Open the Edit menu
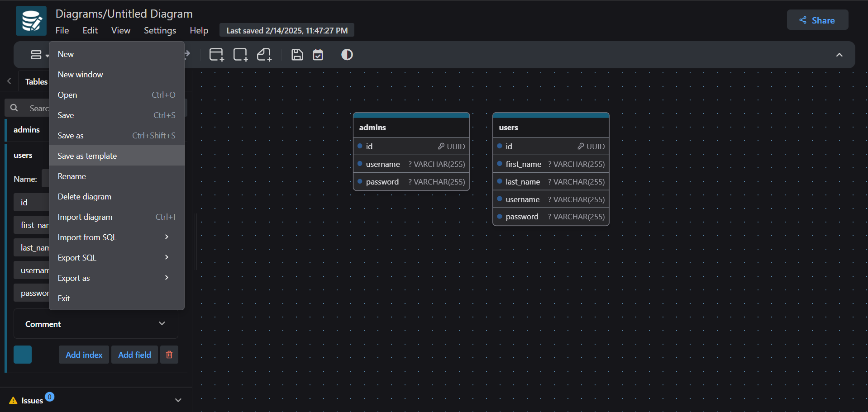Screen dimensions: 868x412 pyautogui.click(x=90, y=30)
